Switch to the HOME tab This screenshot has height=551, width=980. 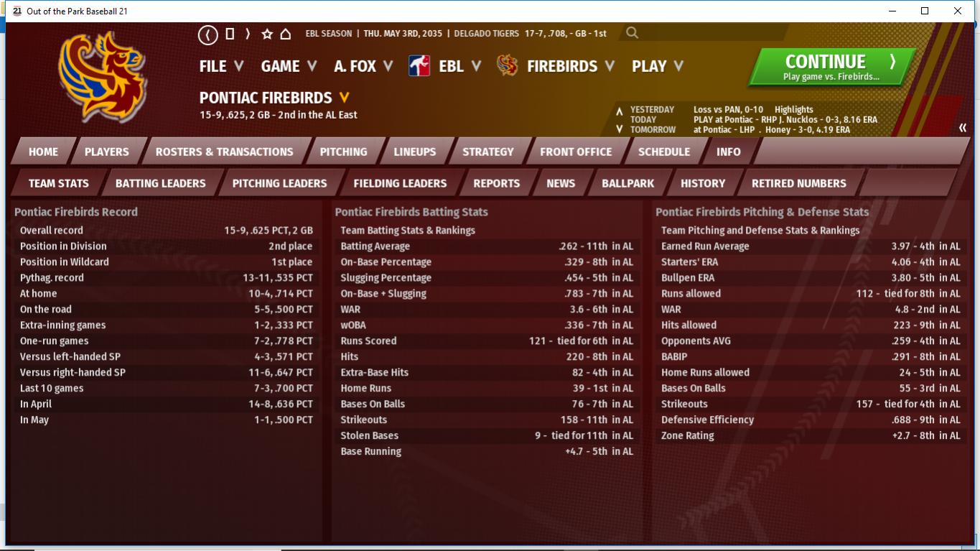[x=43, y=152]
